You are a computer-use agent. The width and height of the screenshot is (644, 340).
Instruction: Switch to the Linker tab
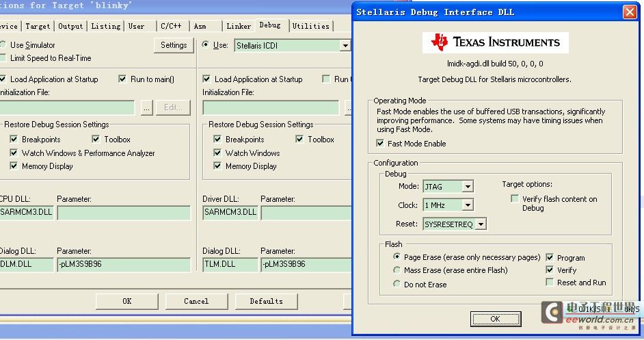tap(239, 26)
